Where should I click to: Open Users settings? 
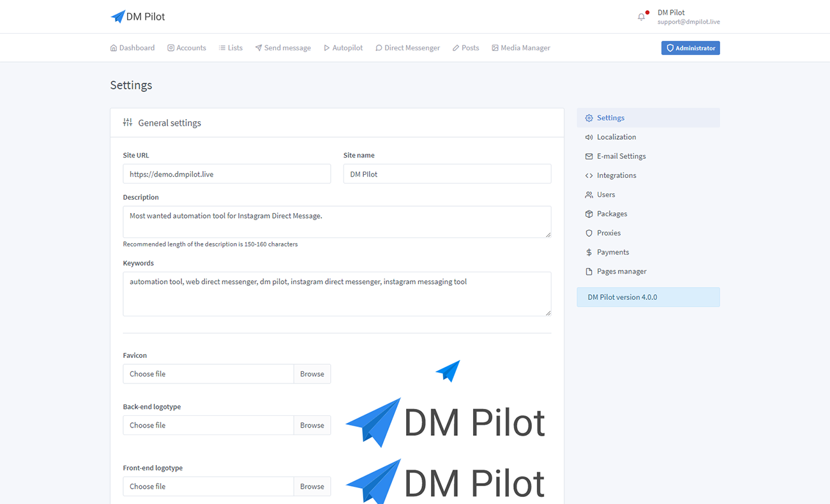tap(648, 195)
